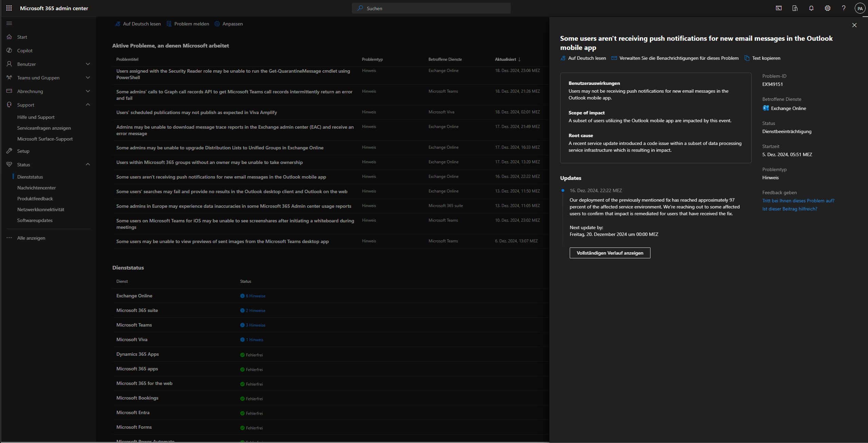The height and width of the screenshot is (443, 868).
Task: Click the Copilot icon in sidebar
Action: 9,51
